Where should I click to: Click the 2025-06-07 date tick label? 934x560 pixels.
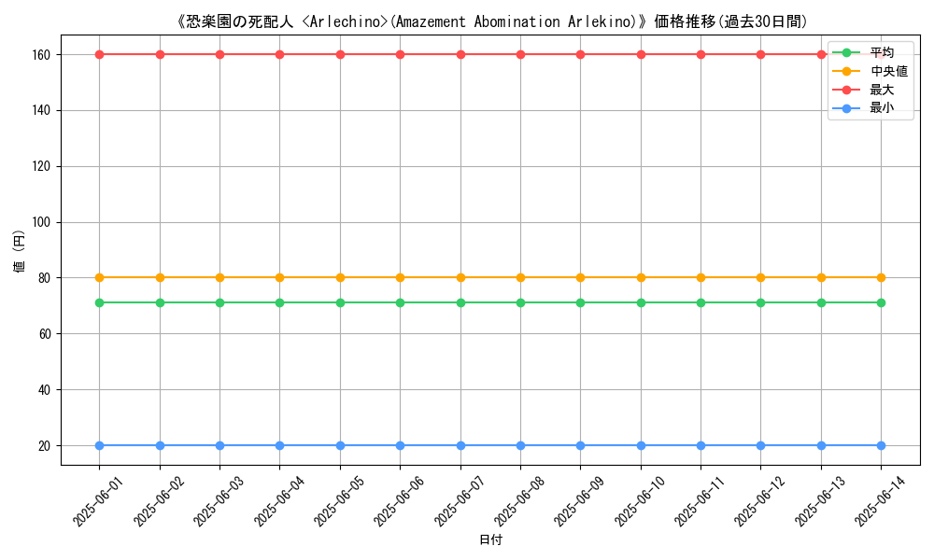click(460, 502)
